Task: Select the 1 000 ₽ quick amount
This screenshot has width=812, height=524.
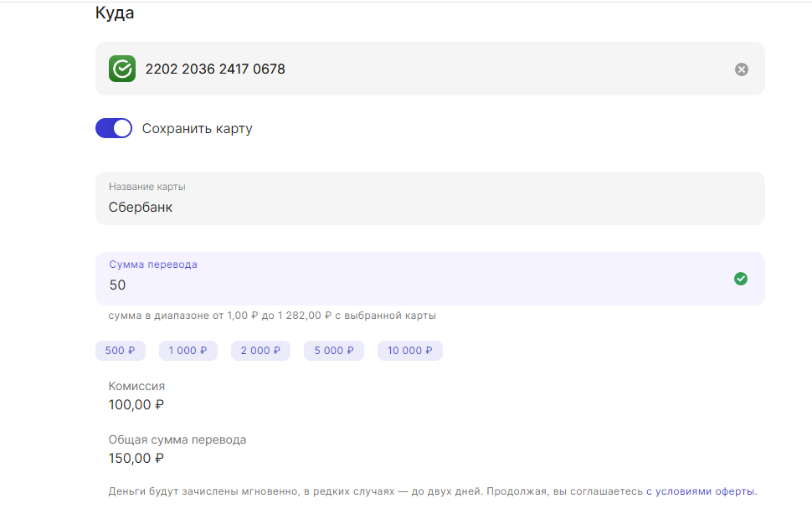Action: tap(188, 351)
